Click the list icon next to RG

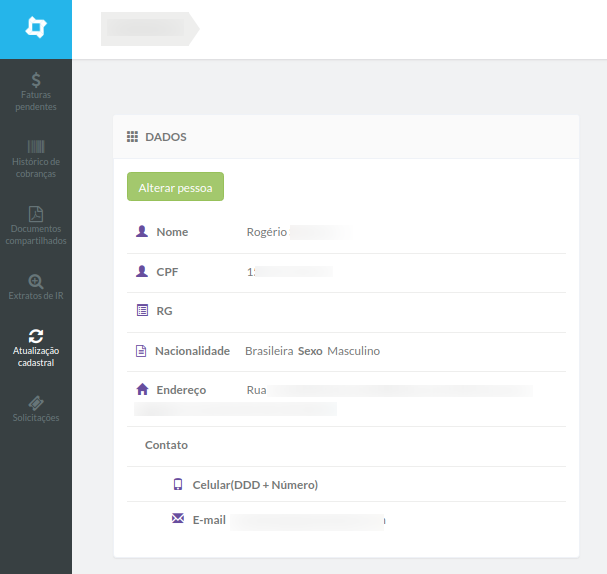142,310
